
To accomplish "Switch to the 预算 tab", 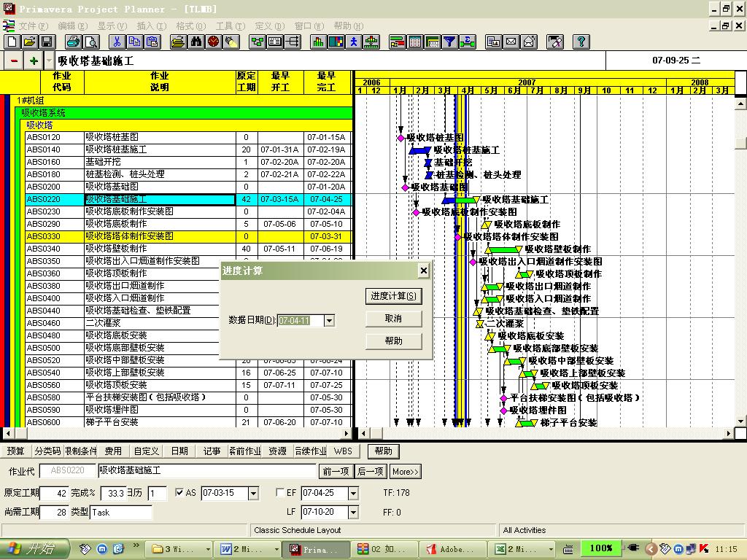I will point(16,451).
